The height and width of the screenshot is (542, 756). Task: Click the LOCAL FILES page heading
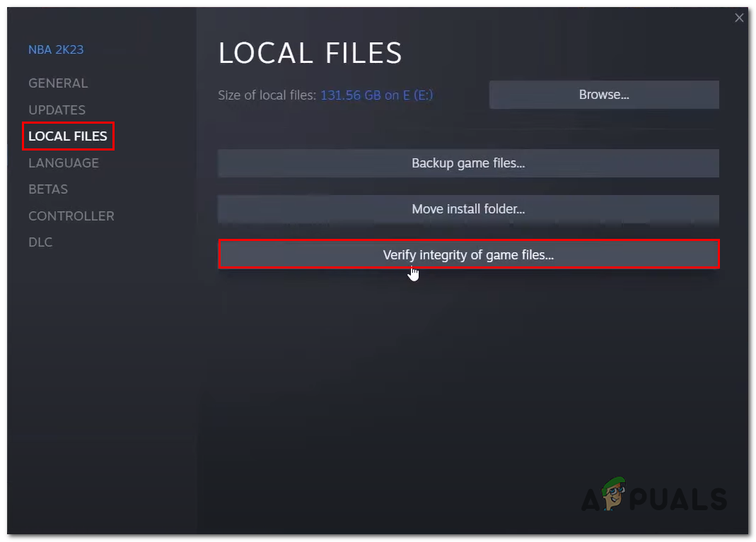pyautogui.click(x=310, y=53)
